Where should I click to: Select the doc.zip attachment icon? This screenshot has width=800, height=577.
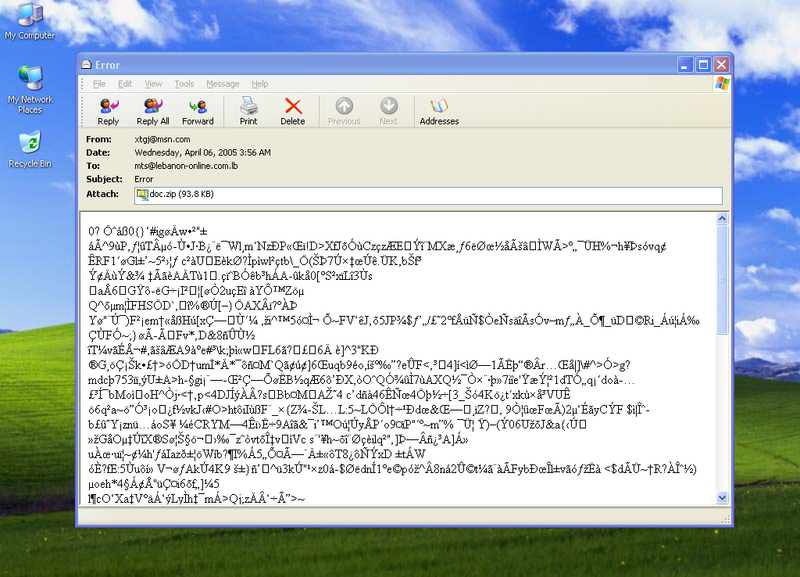coord(141,194)
